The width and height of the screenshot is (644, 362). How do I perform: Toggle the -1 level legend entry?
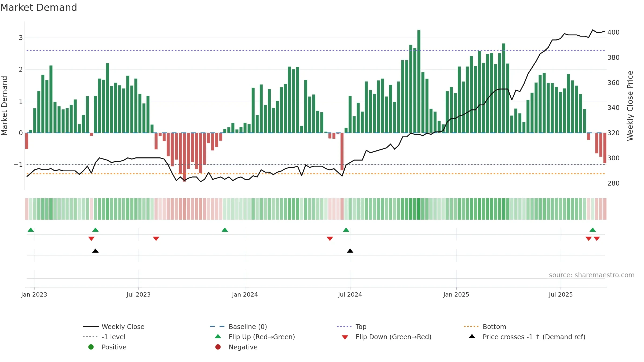104,337
